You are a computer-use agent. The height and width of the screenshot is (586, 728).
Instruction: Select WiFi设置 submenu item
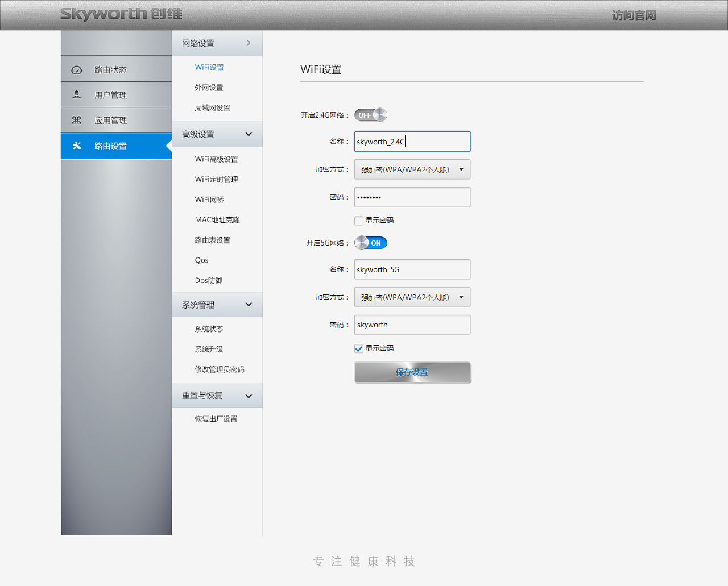[209, 67]
